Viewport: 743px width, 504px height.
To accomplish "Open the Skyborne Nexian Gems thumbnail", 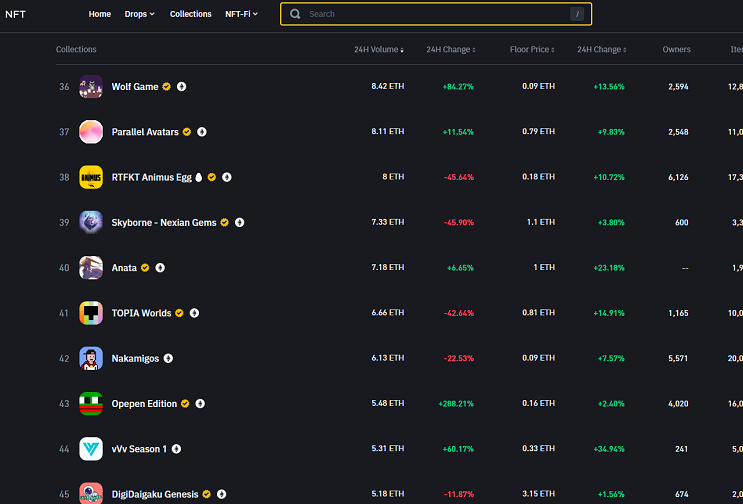I will [x=91, y=223].
